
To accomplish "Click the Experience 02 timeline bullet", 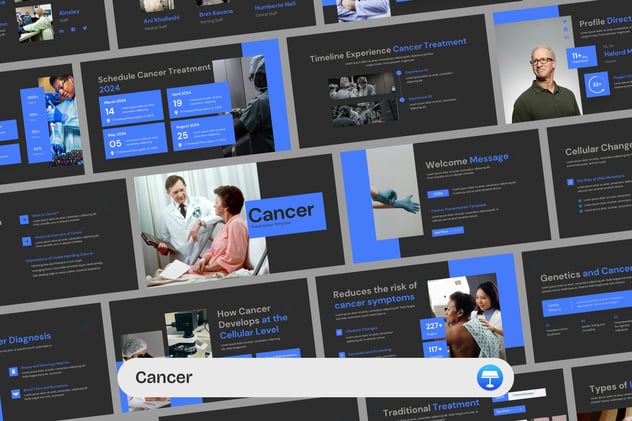I will click(x=400, y=98).
